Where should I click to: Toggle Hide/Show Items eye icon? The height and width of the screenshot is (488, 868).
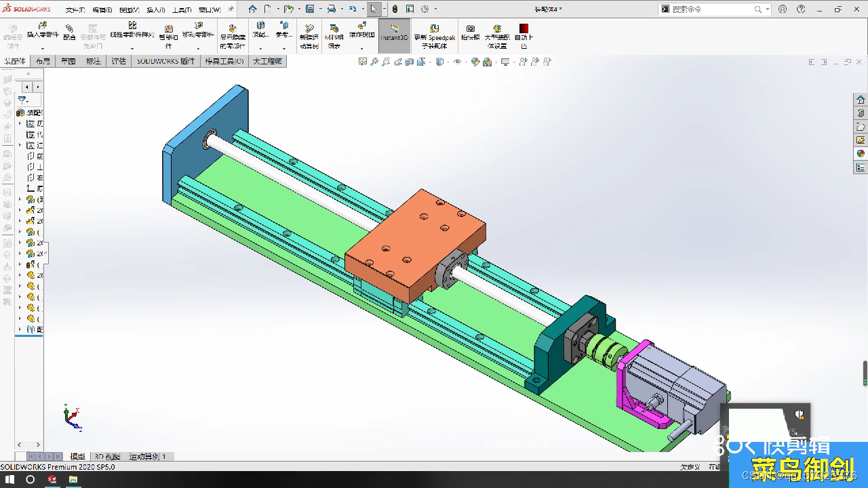click(x=458, y=62)
